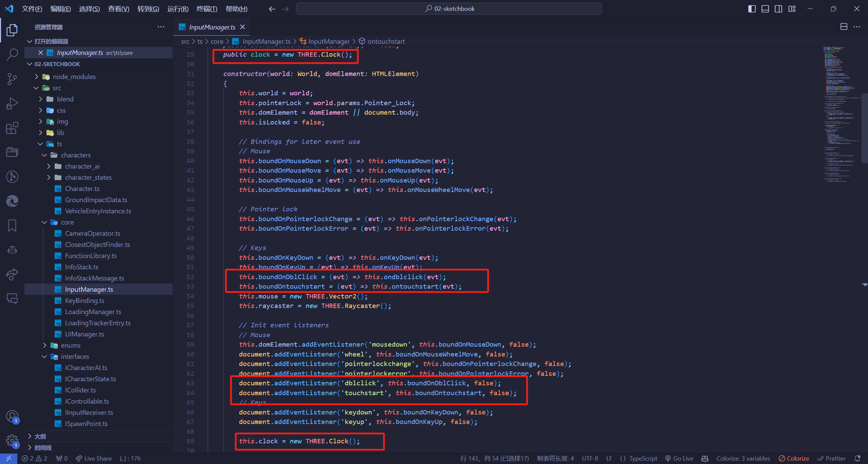Open the Selection menu

pyautogui.click(x=89, y=9)
